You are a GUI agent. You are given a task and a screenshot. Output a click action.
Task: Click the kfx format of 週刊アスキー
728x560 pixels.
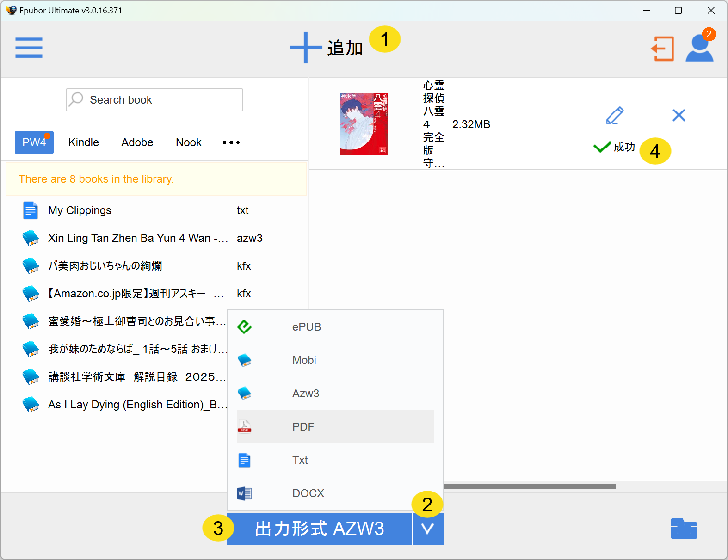pos(244,294)
